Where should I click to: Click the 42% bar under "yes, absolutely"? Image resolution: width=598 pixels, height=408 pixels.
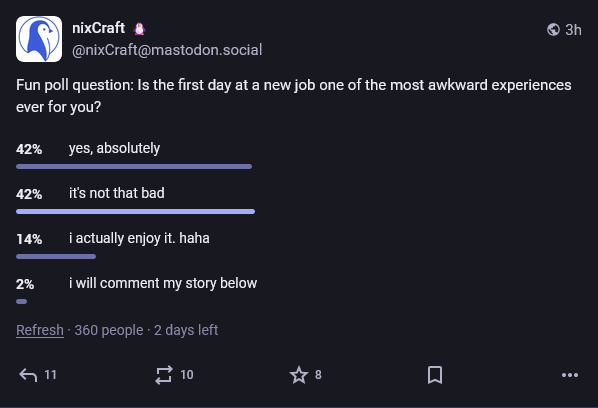134,167
